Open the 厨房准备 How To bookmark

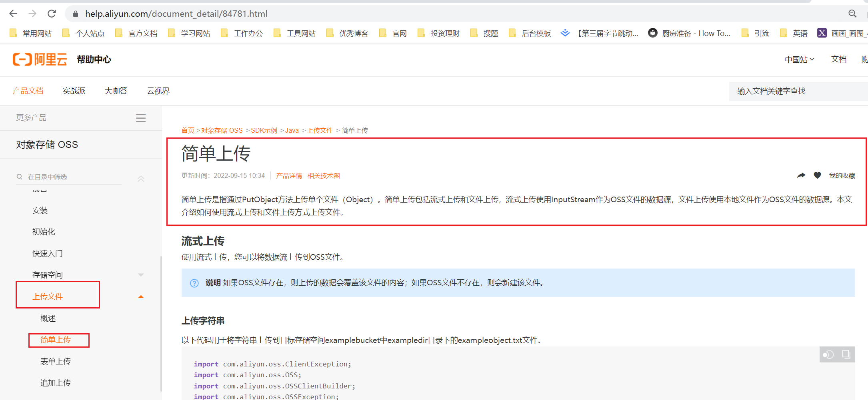(689, 33)
